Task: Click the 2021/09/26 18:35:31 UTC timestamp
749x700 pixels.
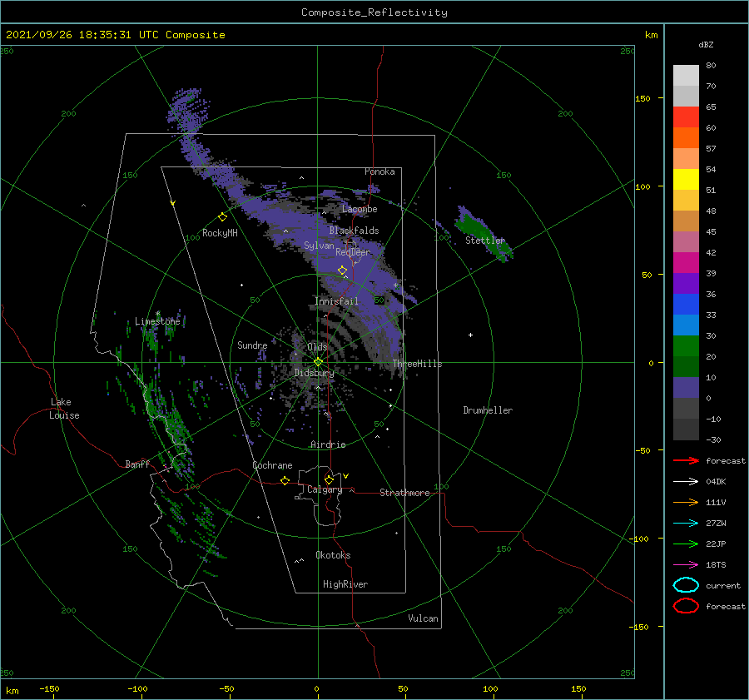Action: [115, 35]
